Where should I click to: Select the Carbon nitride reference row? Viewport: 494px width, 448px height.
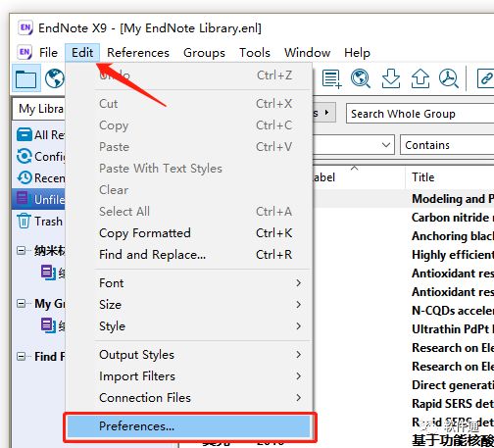click(x=402, y=218)
